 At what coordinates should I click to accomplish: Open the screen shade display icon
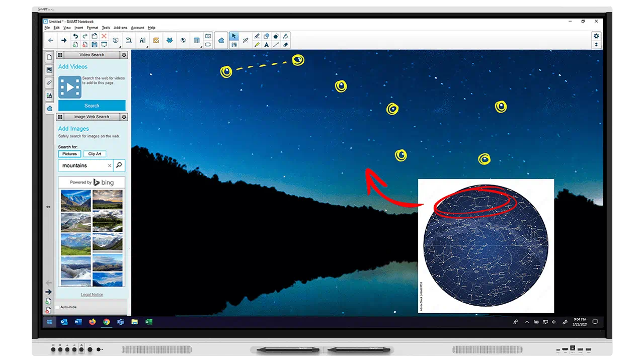click(x=104, y=44)
